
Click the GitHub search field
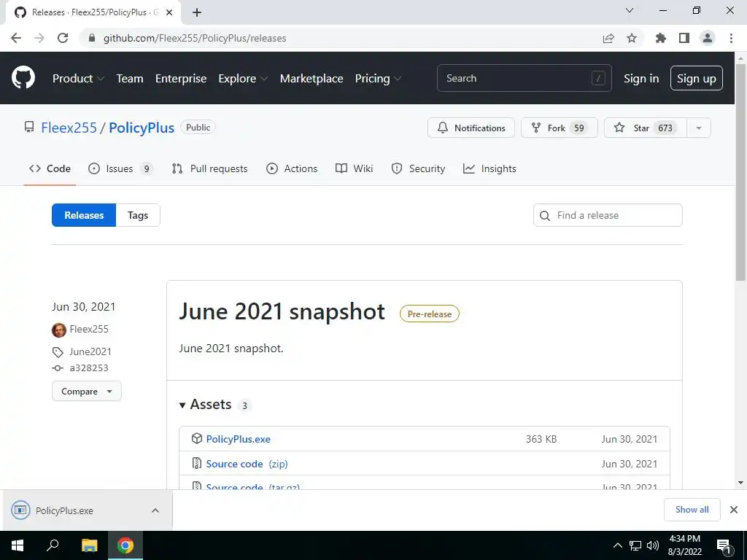point(524,78)
